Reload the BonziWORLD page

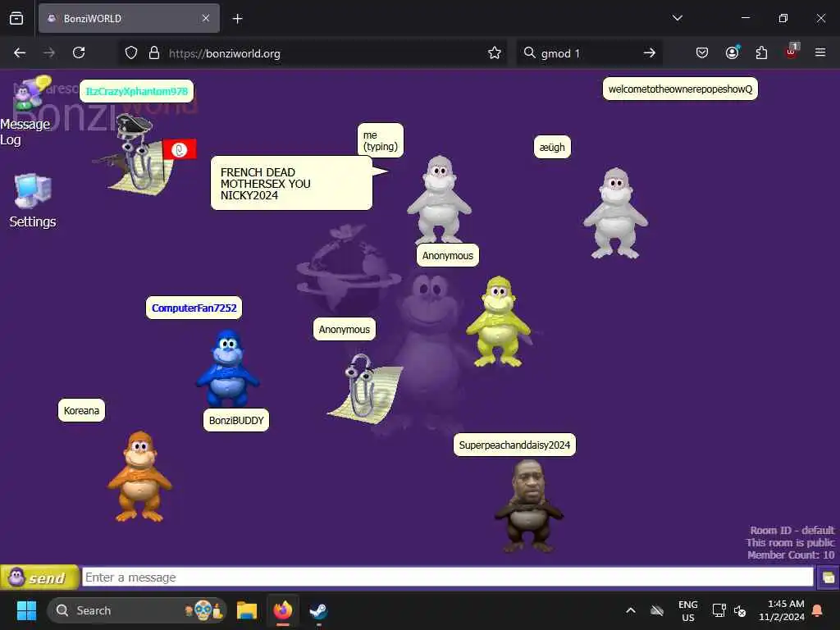pyautogui.click(x=79, y=52)
